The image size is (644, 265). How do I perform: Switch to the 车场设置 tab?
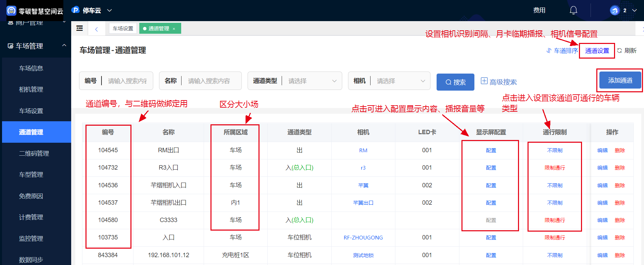tap(123, 28)
